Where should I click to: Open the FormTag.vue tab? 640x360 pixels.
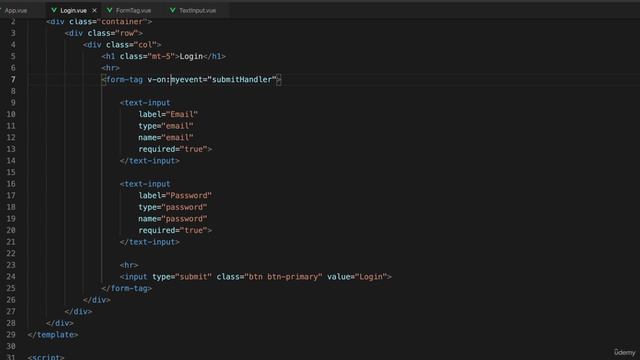pyautogui.click(x=133, y=10)
